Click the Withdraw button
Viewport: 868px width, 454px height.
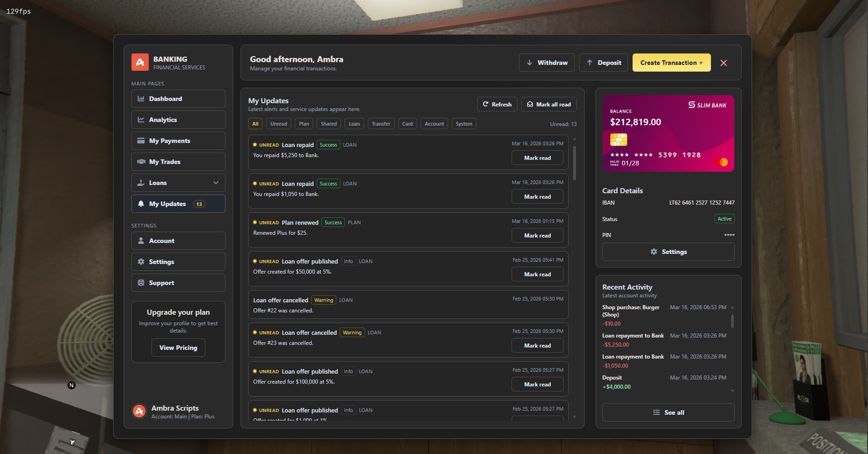click(547, 63)
